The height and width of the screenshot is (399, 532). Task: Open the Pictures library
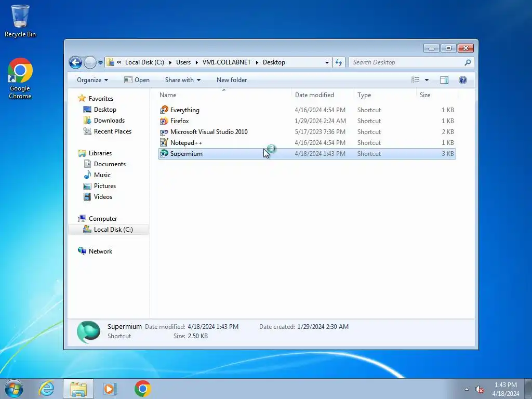(x=105, y=186)
